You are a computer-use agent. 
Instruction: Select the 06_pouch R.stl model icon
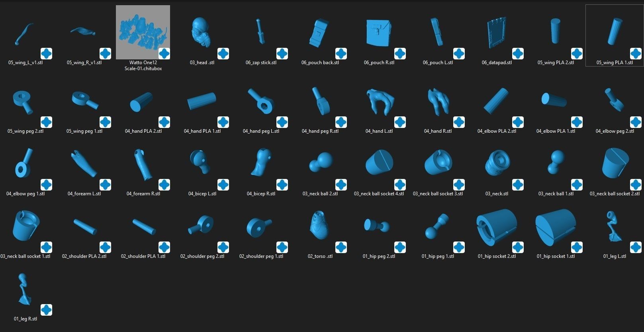point(379,32)
